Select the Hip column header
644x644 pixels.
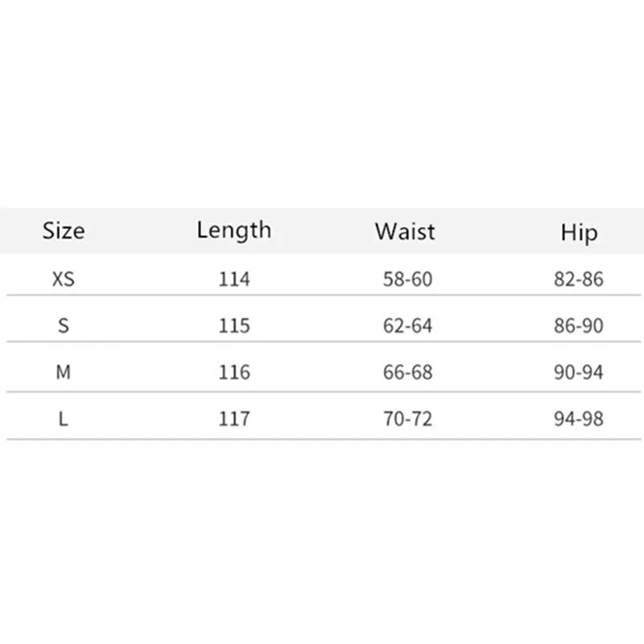[x=579, y=233]
